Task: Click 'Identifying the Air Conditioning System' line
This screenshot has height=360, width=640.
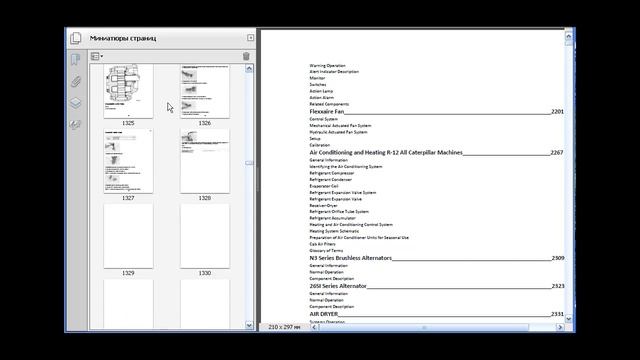Action: pos(346,167)
